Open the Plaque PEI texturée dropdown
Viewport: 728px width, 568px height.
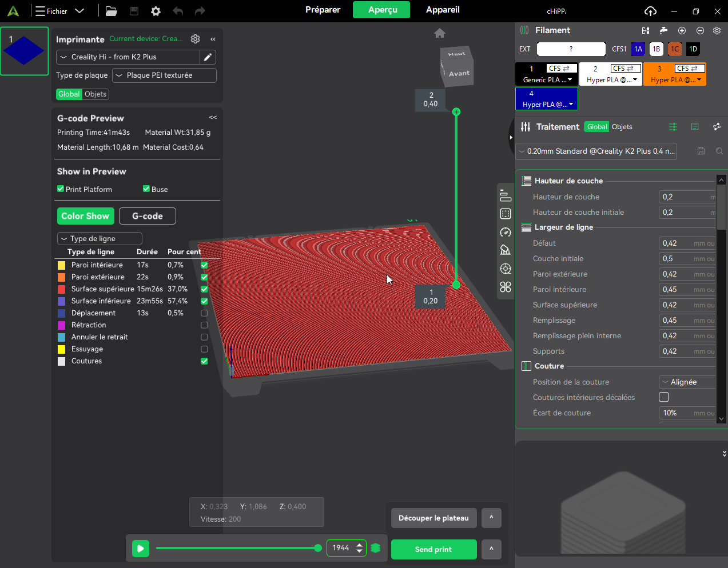164,75
